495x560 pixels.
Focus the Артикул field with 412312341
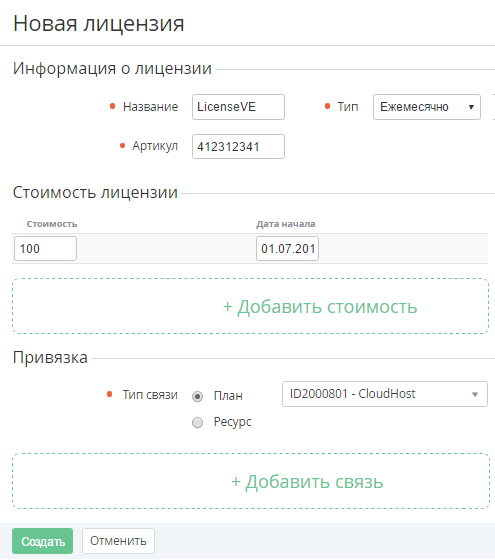coord(238,146)
